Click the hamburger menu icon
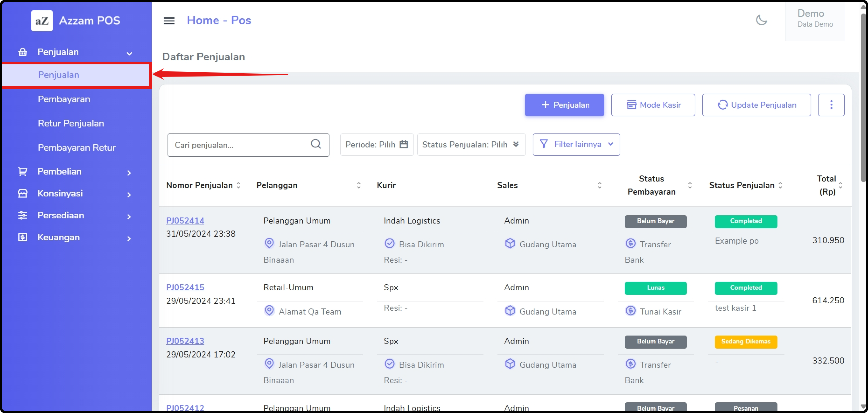868x413 pixels. pyautogui.click(x=169, y=21)
